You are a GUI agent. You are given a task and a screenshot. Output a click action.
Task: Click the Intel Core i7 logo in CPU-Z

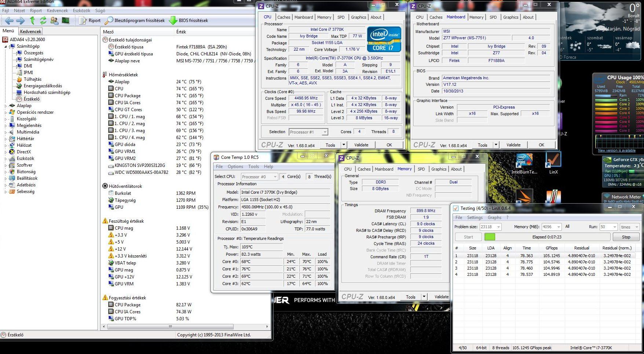click(384, 39)
